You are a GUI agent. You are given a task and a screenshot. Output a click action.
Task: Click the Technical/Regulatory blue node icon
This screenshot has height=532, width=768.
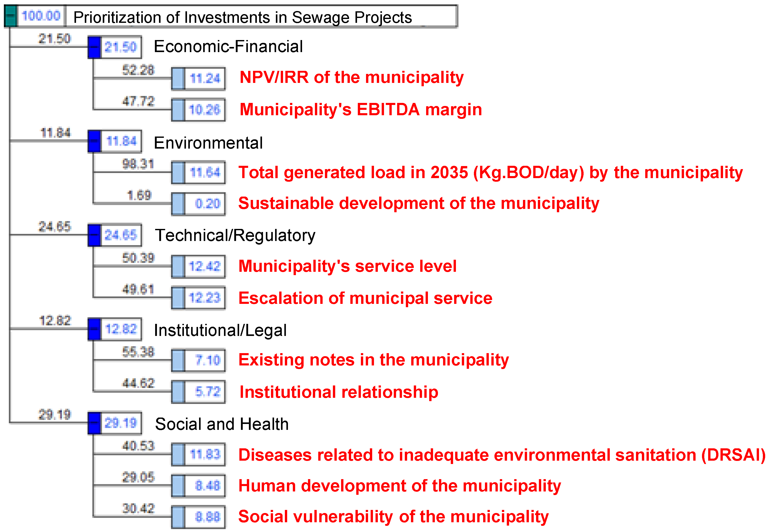point(95,235)
